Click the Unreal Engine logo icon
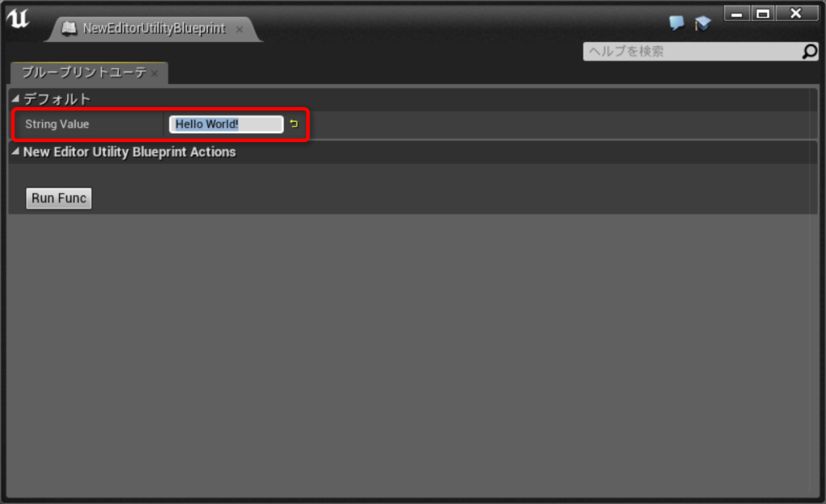Screen dimensions: 826x504 pyautogui.click(x=18, y=19)
